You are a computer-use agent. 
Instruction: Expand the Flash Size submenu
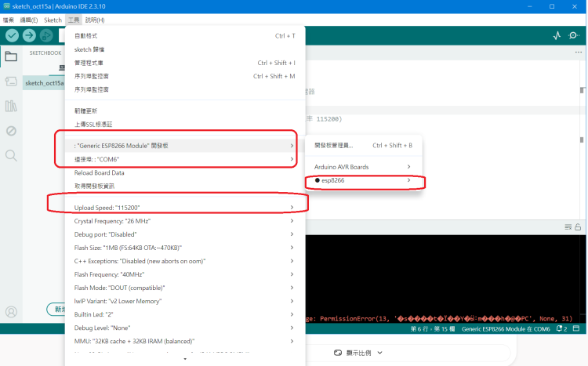click(x=185, y=248)
